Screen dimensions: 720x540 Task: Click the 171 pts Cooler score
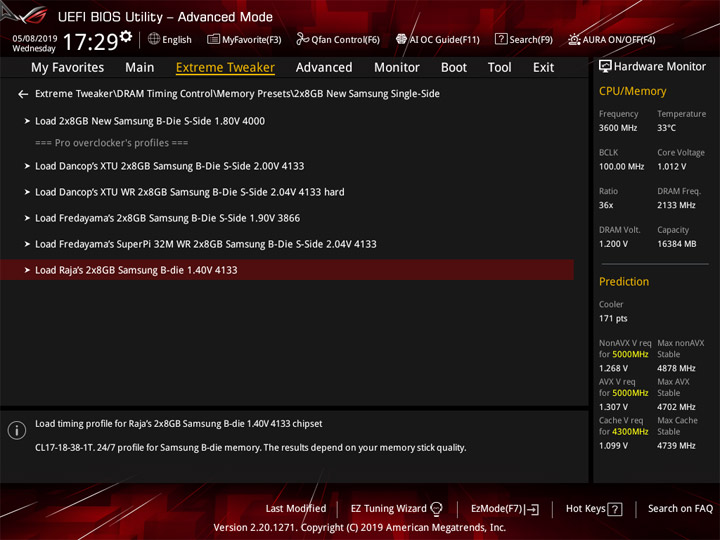point(613,319)
